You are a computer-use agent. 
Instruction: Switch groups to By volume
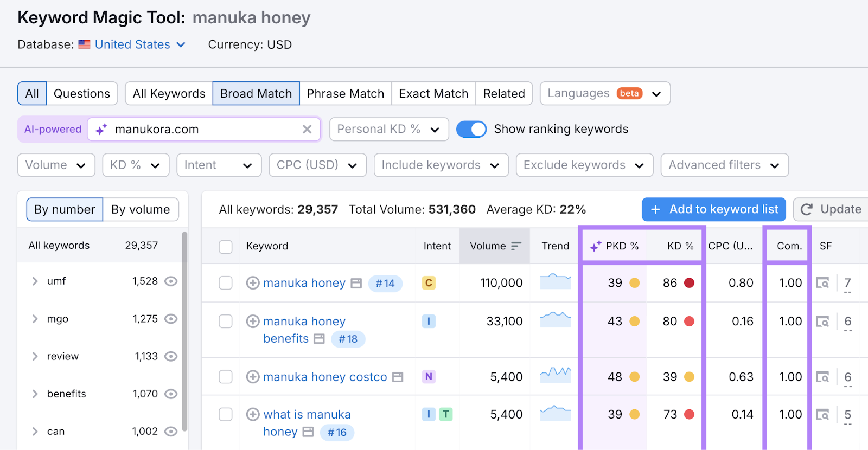tap(141, 209)
